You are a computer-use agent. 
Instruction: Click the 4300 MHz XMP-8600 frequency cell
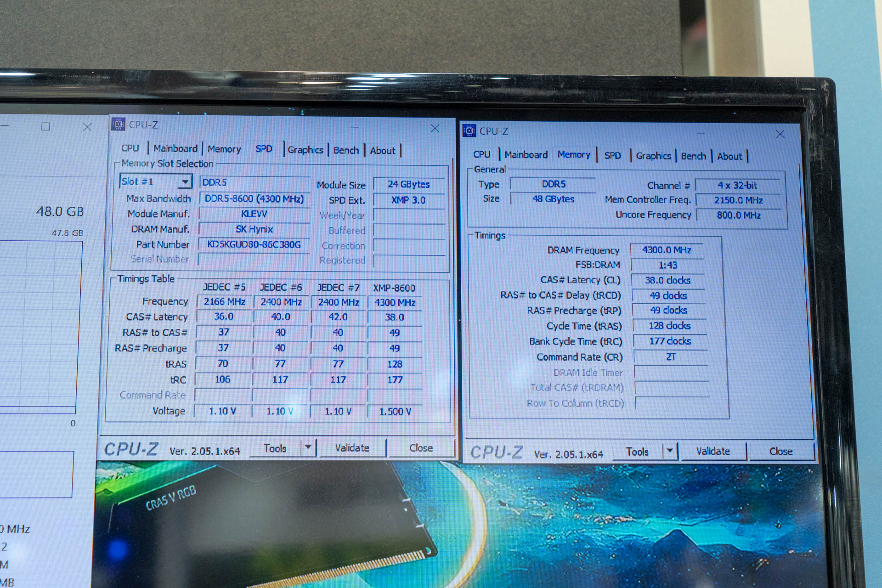395,303
